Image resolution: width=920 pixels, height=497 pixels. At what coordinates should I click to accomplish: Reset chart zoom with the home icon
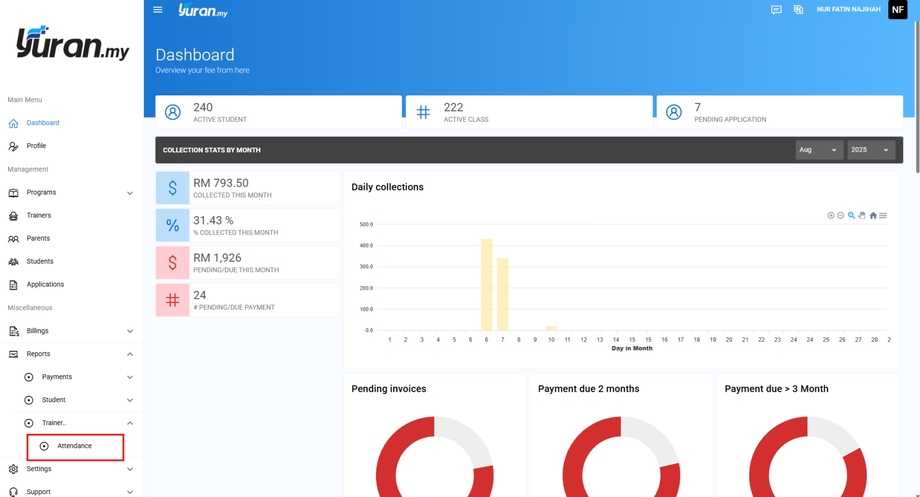point(872,215)
